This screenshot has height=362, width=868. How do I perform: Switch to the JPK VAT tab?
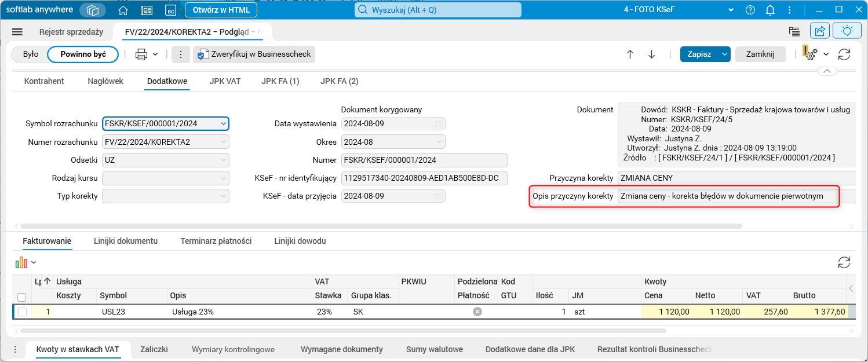[225, 81]
